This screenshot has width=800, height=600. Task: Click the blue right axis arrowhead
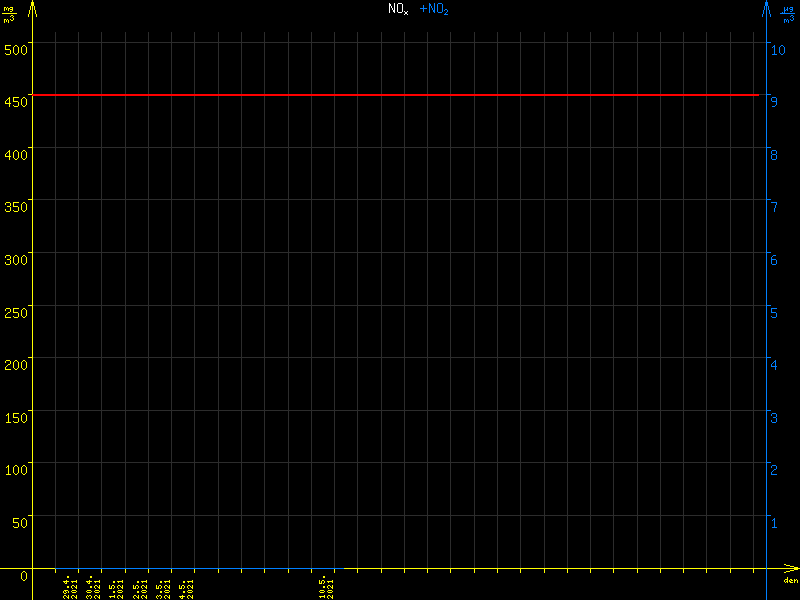(767, 8)
